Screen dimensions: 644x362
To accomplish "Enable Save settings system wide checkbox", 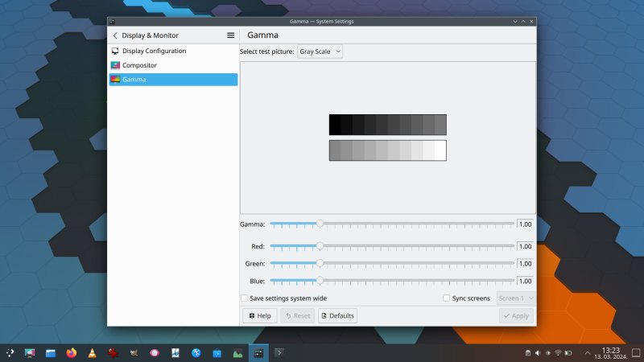I will 245,298.
